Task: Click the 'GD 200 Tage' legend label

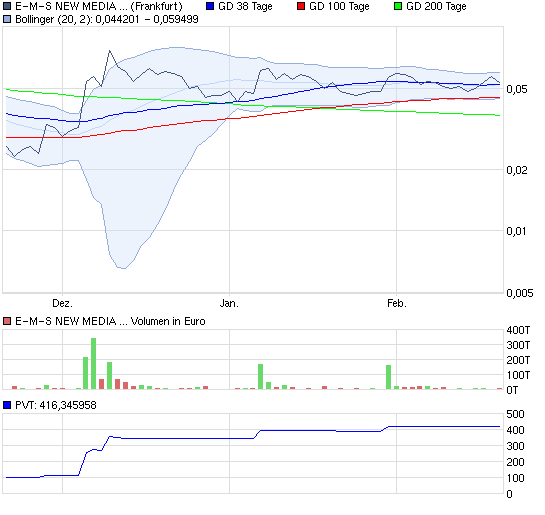Action: [436, 6]
